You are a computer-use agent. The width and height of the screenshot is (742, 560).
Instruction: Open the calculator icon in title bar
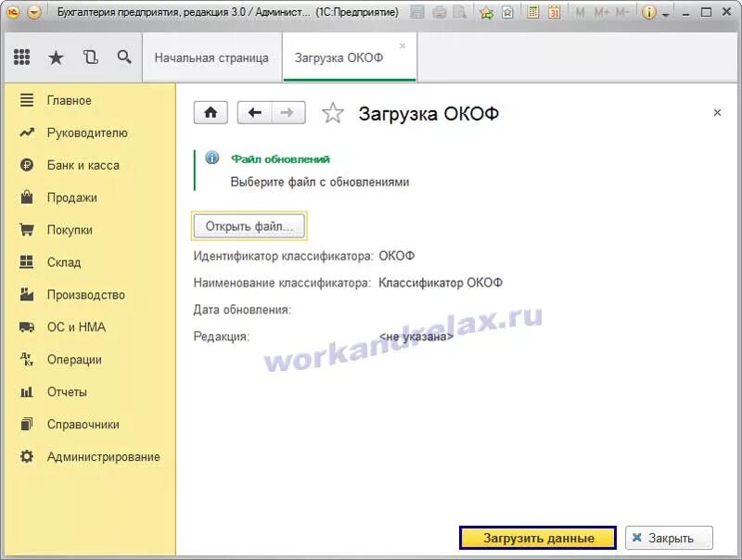point(532,12)
